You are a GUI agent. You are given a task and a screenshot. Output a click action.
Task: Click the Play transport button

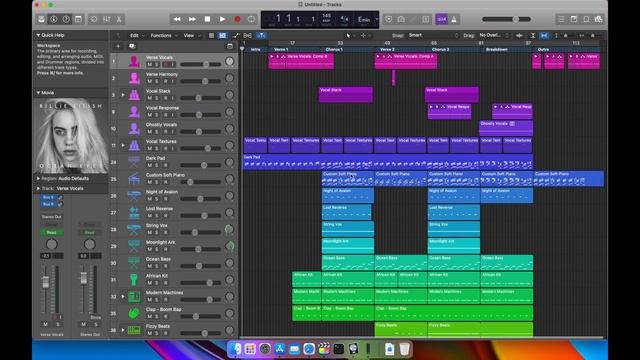(222, 19)
